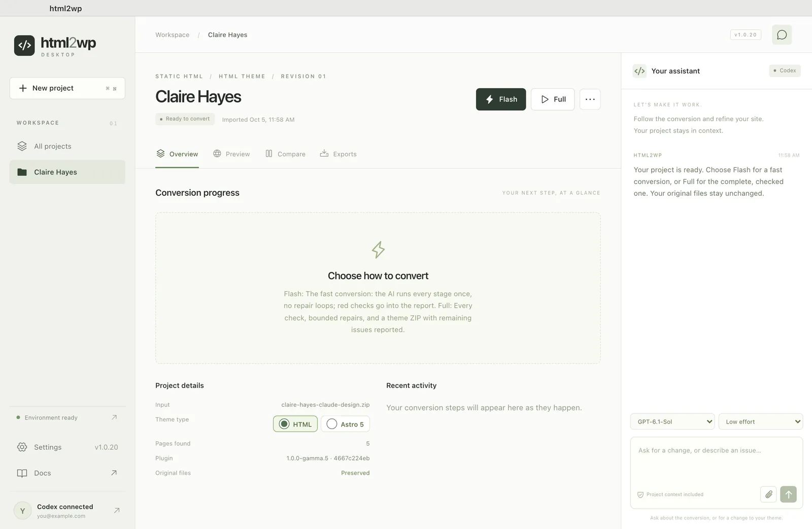Click the Ready to convert status badge
This screenshot has height=529, width=812.
pyautogui.click(x=185, y=119)
